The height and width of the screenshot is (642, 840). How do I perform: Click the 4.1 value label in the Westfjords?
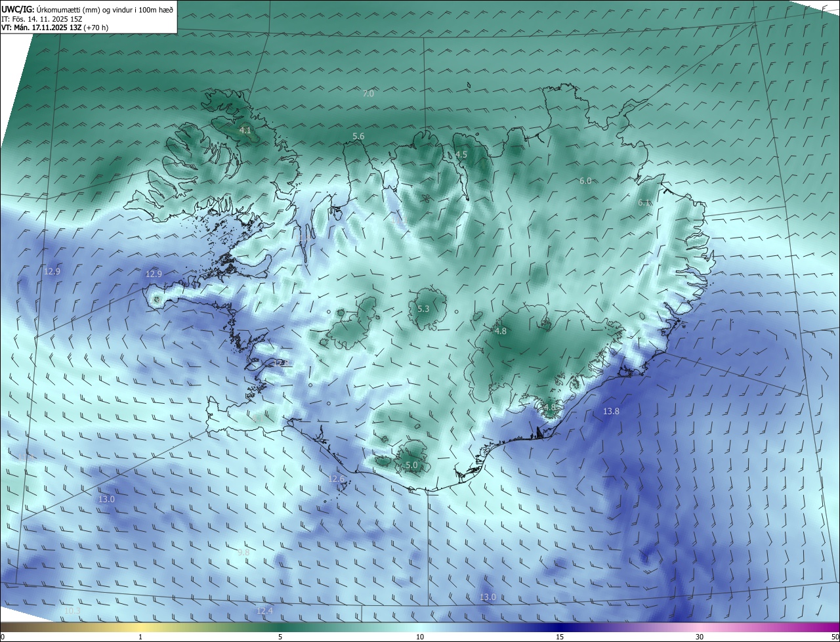click(245, 131)
